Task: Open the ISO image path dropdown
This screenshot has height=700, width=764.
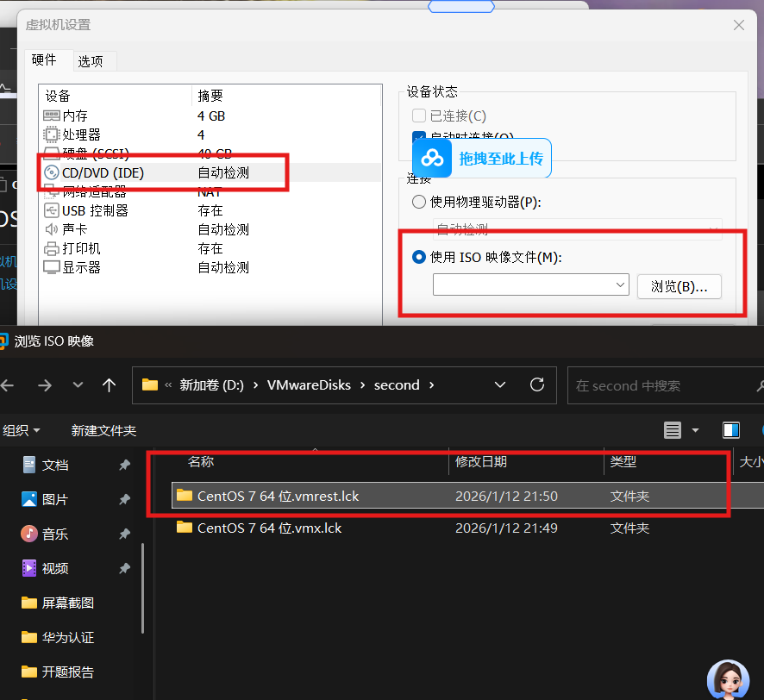Action: (x=620, y=284)
